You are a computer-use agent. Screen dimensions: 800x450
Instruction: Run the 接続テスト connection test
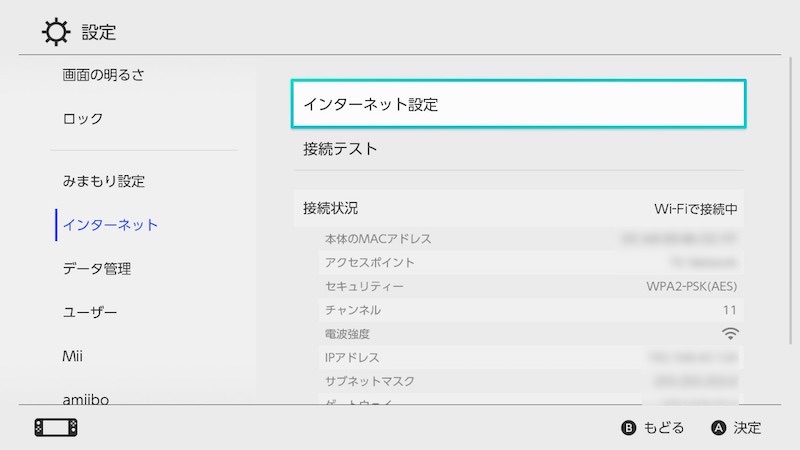(x=518, y=149)
